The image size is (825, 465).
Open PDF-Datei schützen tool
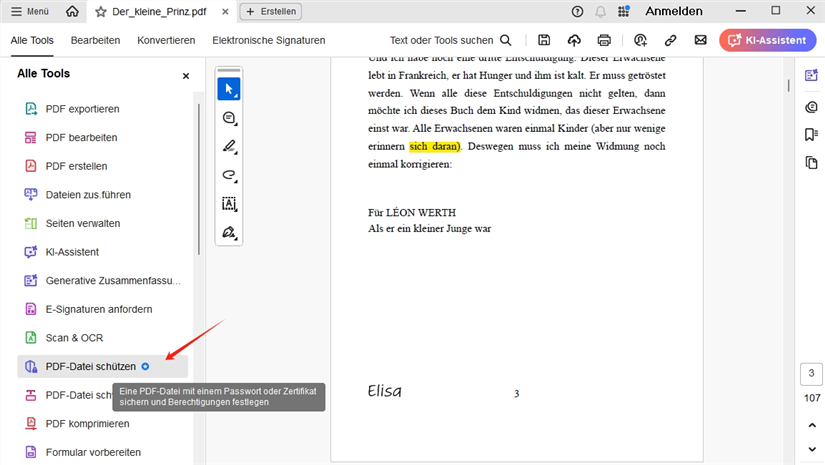point(103,366)
